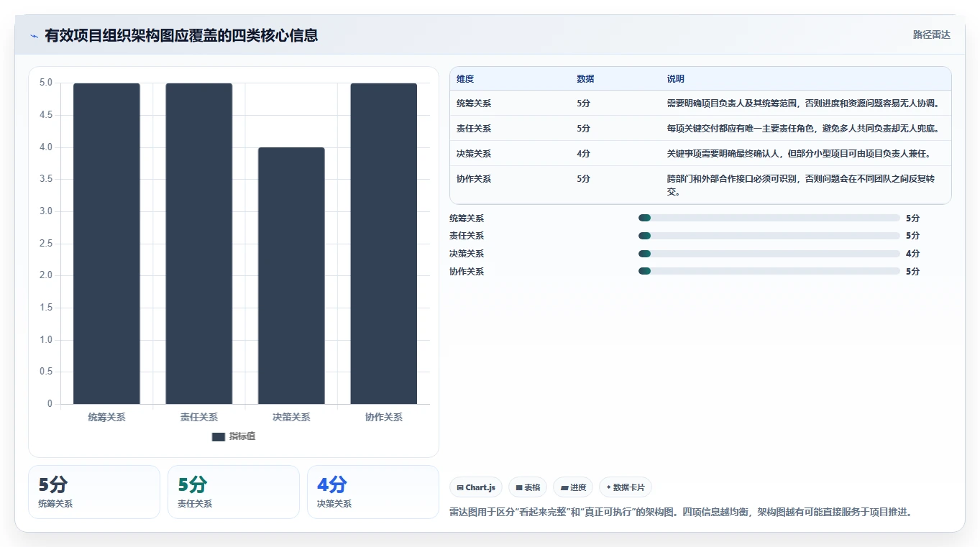Click the lightning icon beside the title
Image resolution: width=980 pixels, height=547 pixels.
[x=34, y=36]
